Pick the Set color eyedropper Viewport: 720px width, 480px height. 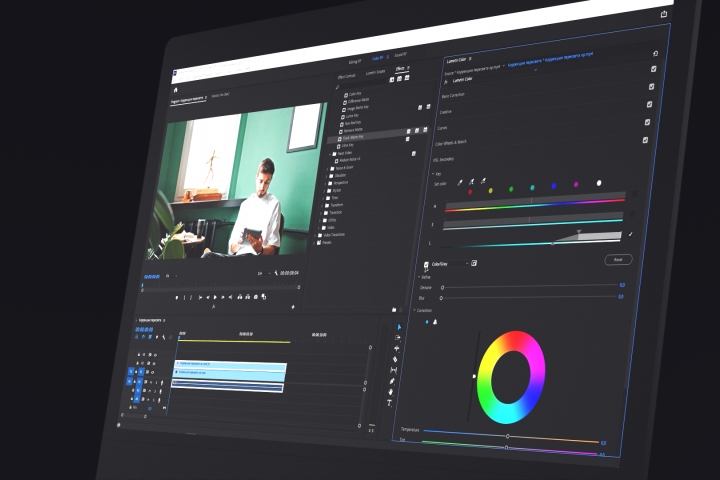coord(460,182)
